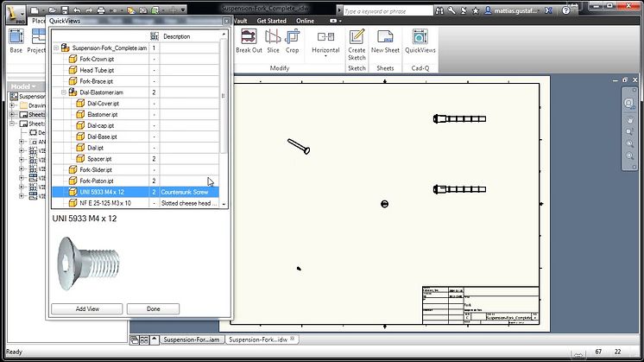Click the QuickViews list scroll-down arrow
644x362 pixels.
click(x=224, y=204)
